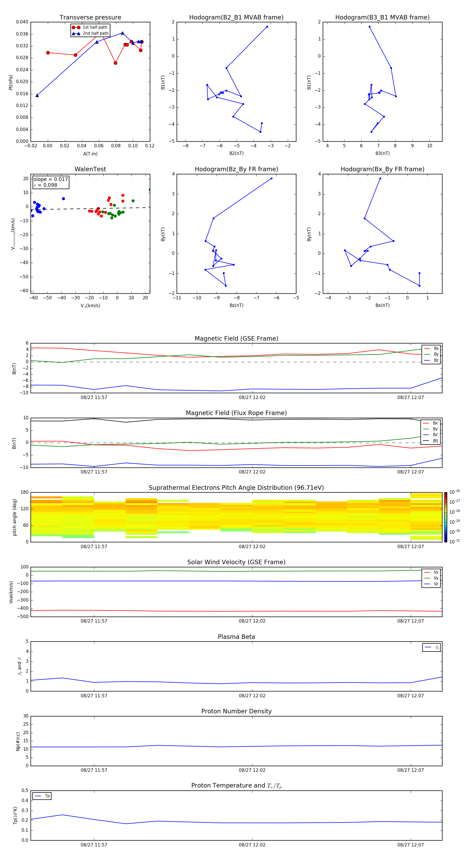
Task: Click the Bx legend entry in GSE field plot
Action: (431, 349)
